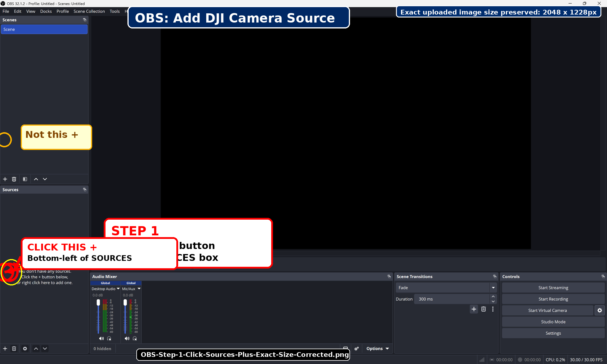The height and width of the screenshot is (364, 607).
Task: Click Desktop Audio volume slider handle
Action: [x=98, y=302]
